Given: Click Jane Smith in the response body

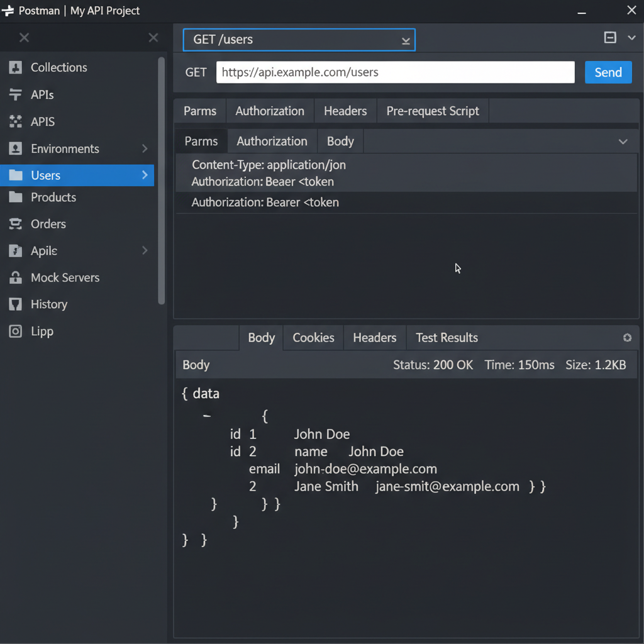Looking at the screenshot, I should coord(326,486).
